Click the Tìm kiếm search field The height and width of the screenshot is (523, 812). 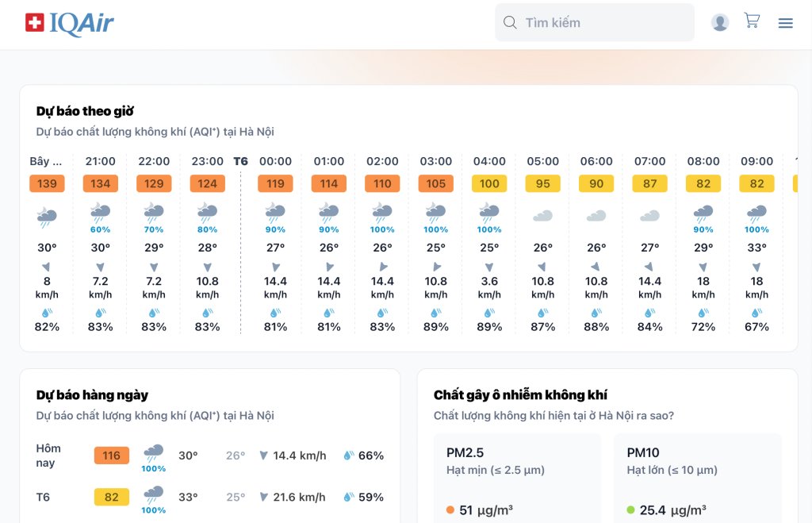[603, 22]
